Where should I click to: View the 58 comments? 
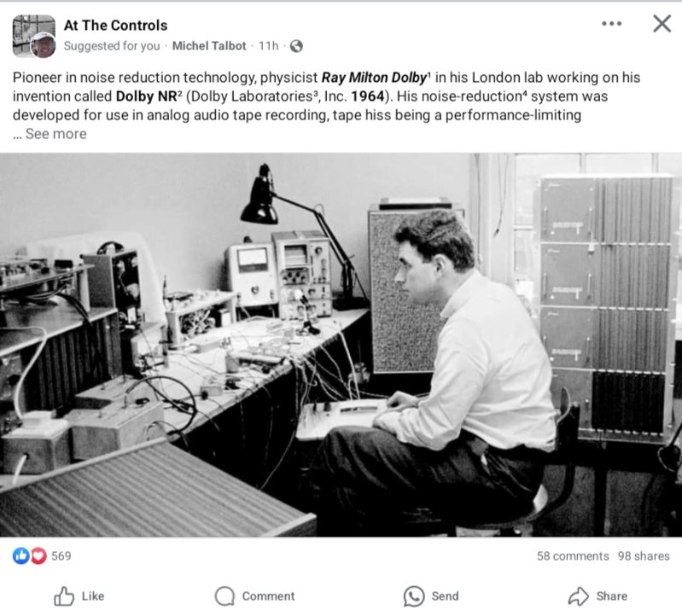(573, 556)
